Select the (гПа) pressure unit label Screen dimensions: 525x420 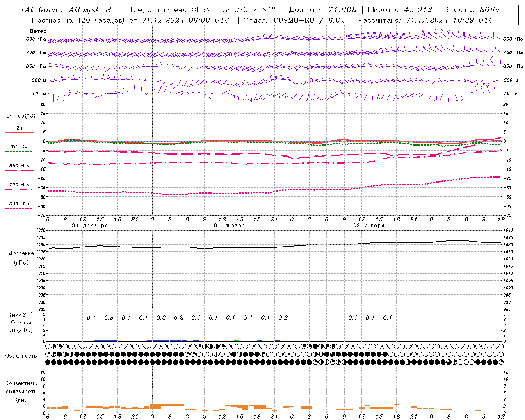(21, 262)
